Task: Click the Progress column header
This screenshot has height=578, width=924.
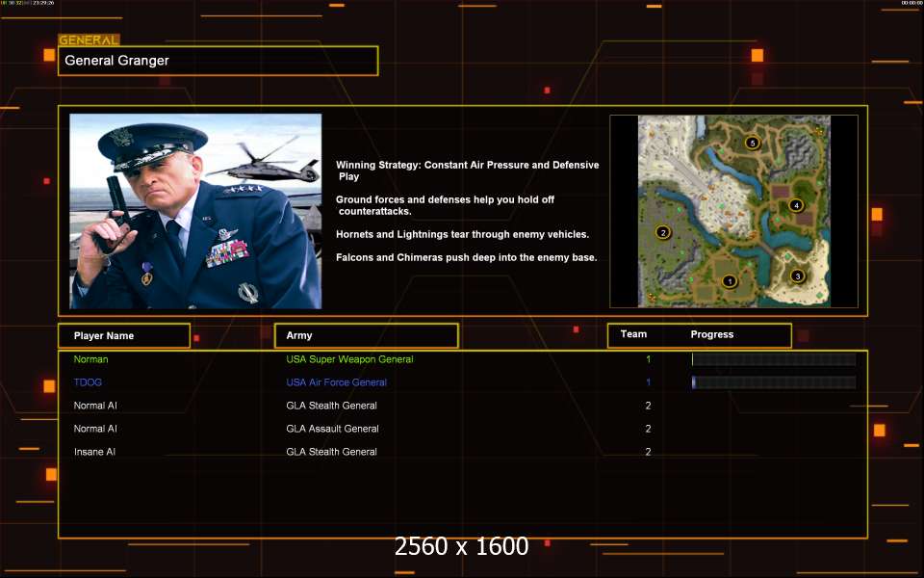Action: pyautogui.click(x=712, y=334)
